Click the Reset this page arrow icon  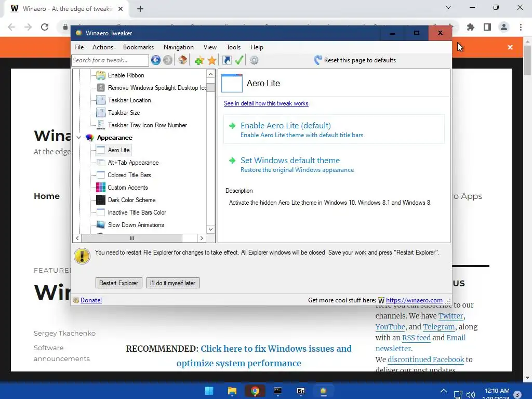(x=317, y=60)
